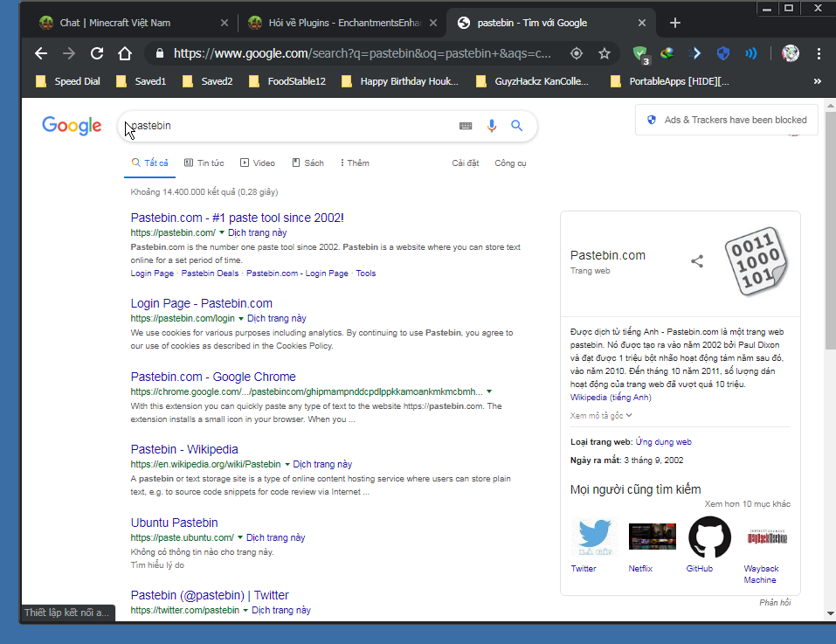Viewport: 836px width, 644px height.
Task: Open the on-screen keyboard input tool
Action: (x=466, y=126)
